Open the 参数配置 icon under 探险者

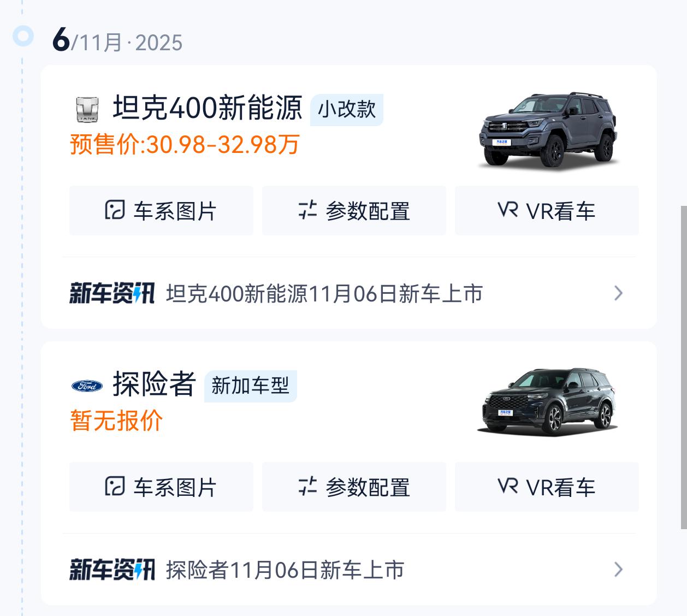308,487
